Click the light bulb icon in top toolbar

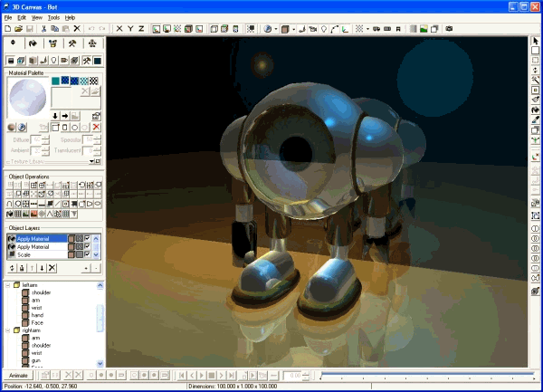tap(325, 29)
